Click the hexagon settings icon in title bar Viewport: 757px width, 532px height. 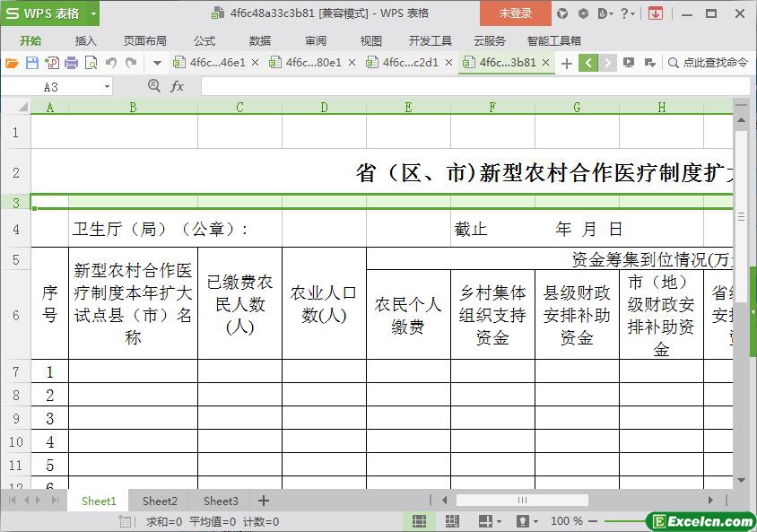pyautogui.click(x=583, y=13)
